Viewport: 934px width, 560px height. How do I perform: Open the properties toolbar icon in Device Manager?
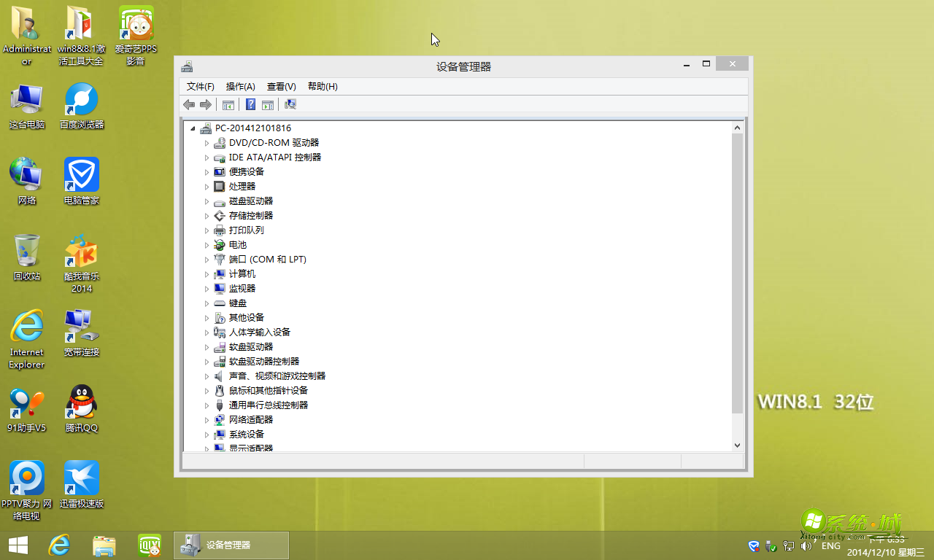pos(267,104)
